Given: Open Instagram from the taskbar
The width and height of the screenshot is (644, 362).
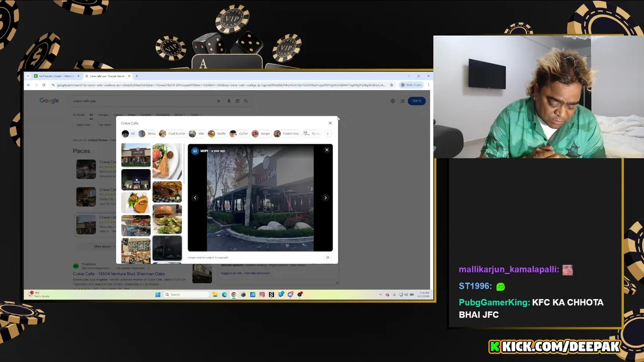Looking at the screenshot, I should (262, 295).
